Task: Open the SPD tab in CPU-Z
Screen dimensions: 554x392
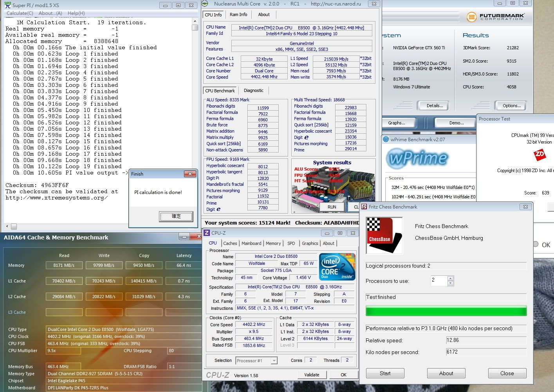Action: [x=291, y=243]
